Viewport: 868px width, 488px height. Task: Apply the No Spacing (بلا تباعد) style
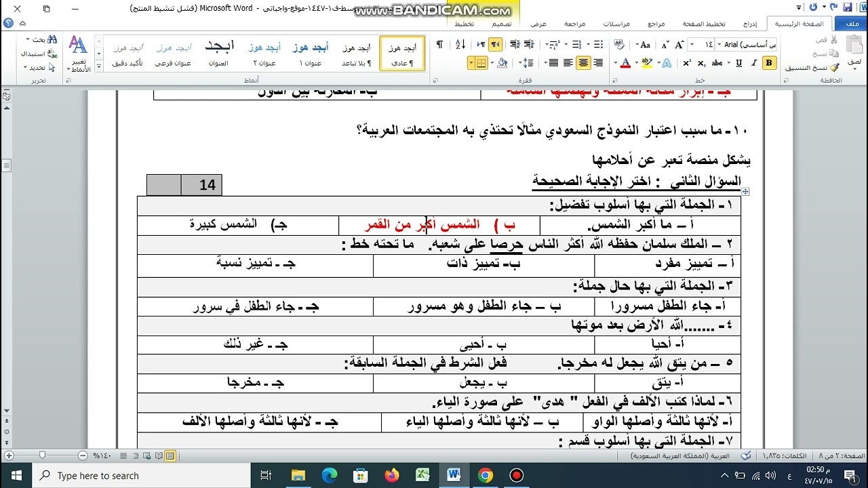356,54
